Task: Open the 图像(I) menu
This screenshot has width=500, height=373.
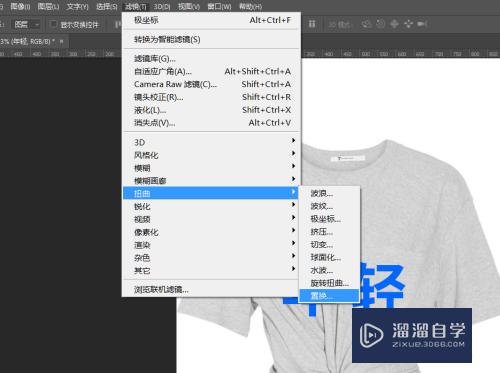Action: click(20, 6)
